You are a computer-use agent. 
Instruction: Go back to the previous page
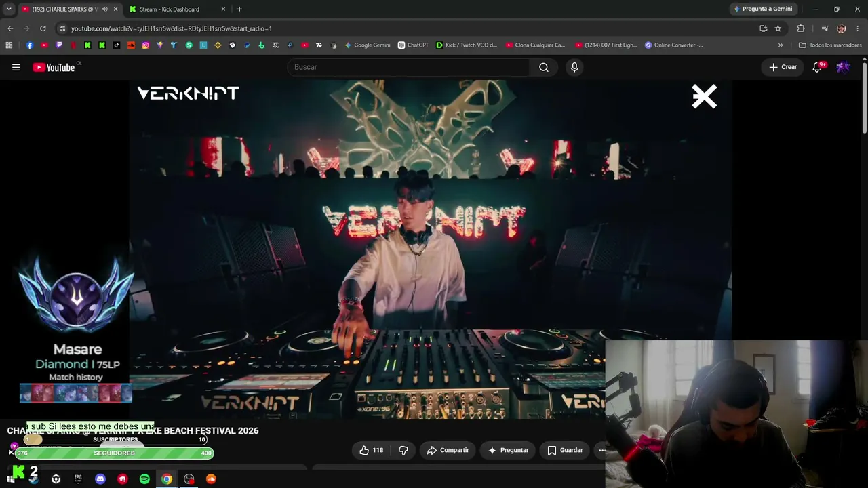(x=10, y=28)
